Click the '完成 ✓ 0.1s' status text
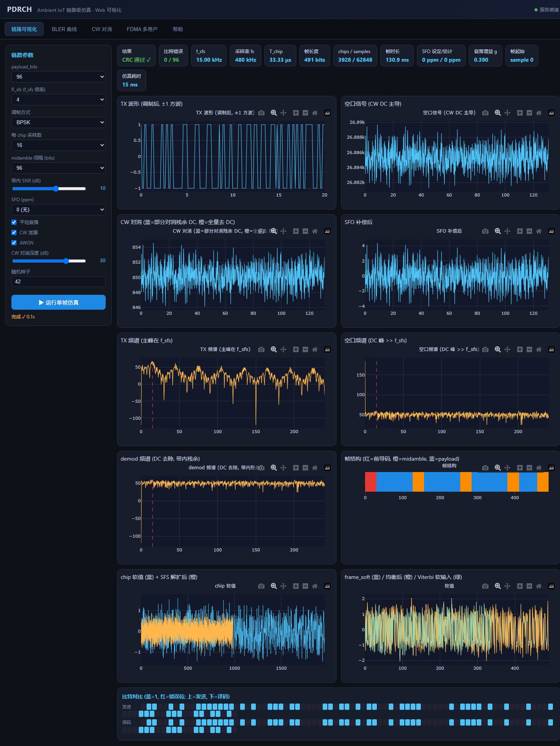 coord(23,317)
